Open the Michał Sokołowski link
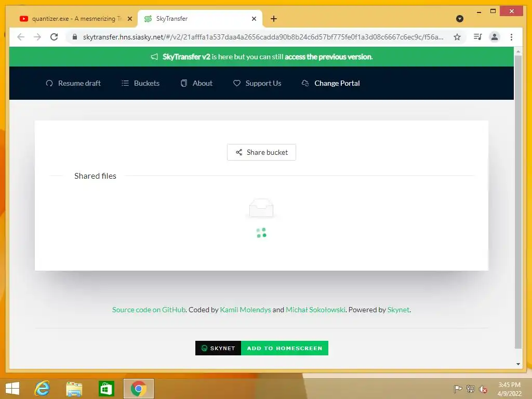 click(x=315, y=310)
